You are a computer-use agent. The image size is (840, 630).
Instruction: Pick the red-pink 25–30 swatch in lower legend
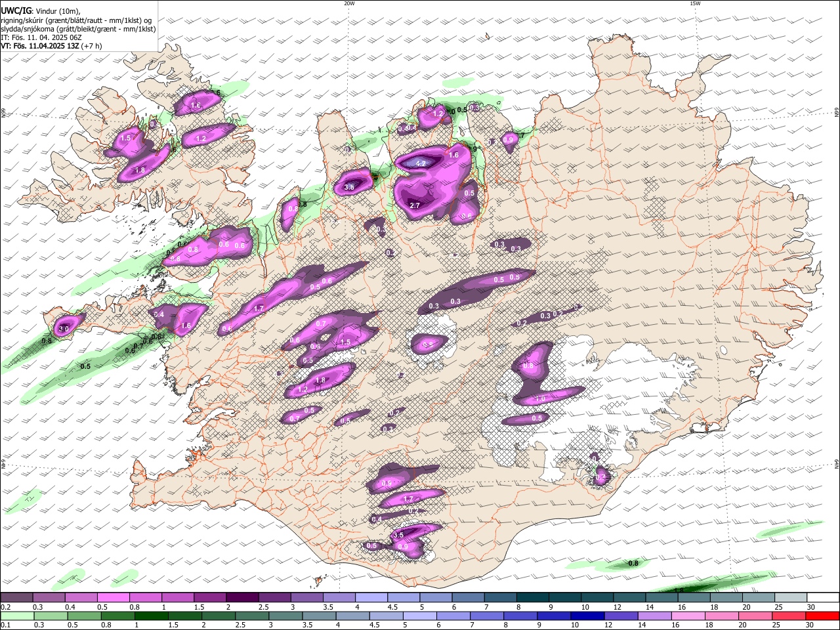tap(789, 616)
